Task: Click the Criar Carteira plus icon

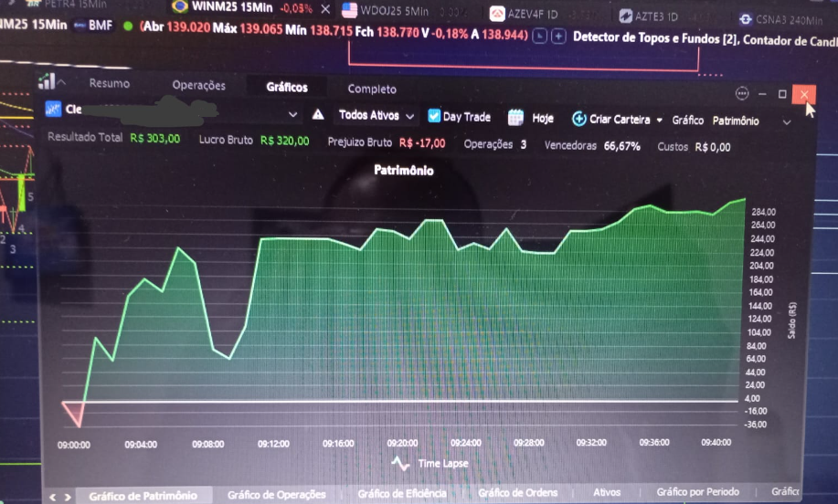Action: pyautogui.click(x=578, y=120)
